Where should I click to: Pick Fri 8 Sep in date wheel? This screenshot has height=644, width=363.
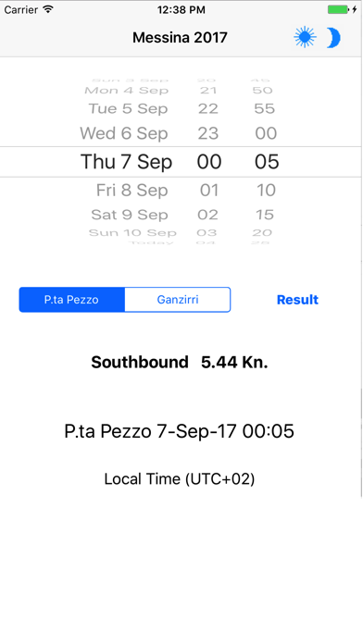(132, 191)
